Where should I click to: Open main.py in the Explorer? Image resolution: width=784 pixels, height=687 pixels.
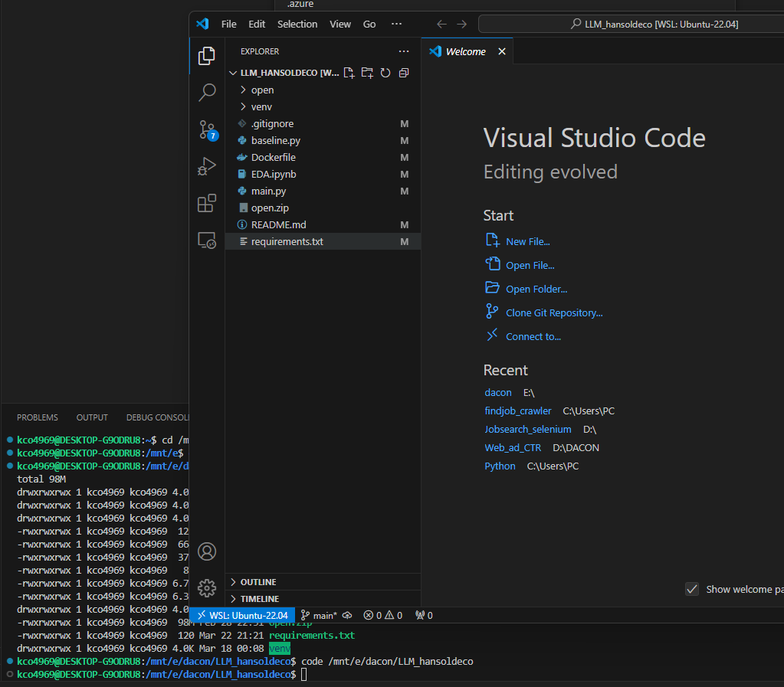(x=323, y=191)
